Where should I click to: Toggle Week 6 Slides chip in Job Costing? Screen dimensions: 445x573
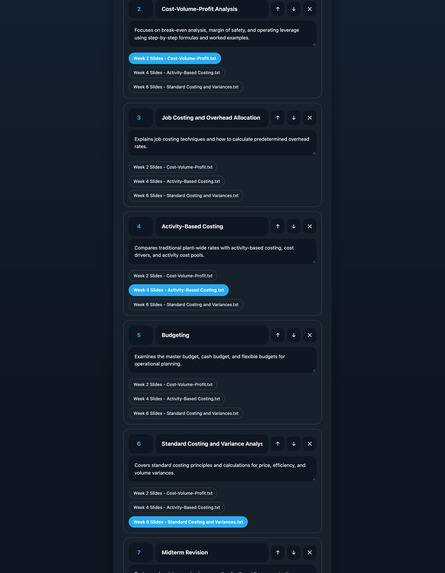coord(186,196)
